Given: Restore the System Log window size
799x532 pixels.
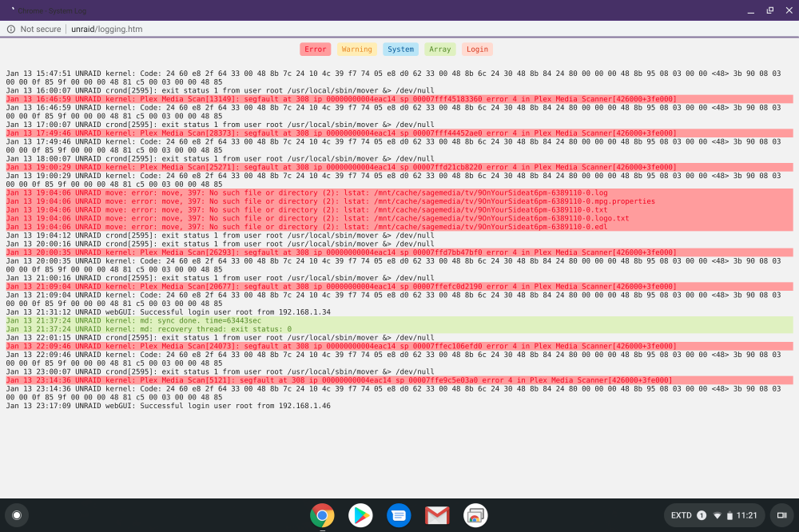Looking at the screenshot, I should tap(770, 10).
